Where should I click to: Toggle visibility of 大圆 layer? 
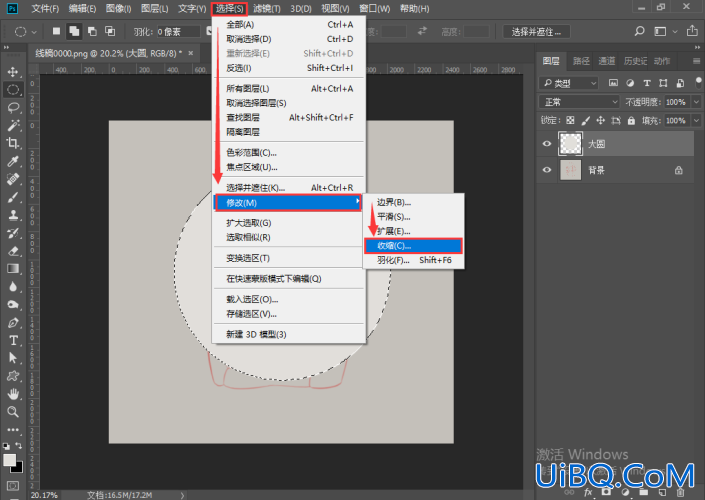(547, 144)
